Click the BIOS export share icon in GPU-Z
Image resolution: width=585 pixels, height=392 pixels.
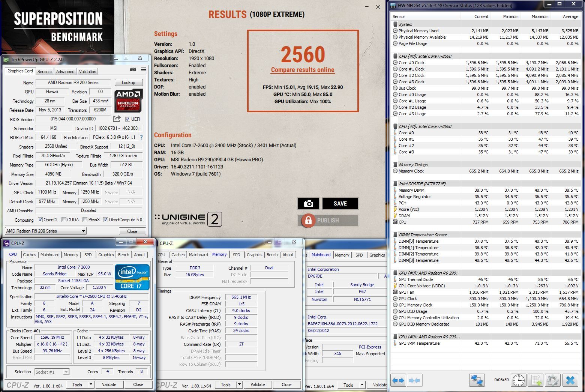point(117,119)
